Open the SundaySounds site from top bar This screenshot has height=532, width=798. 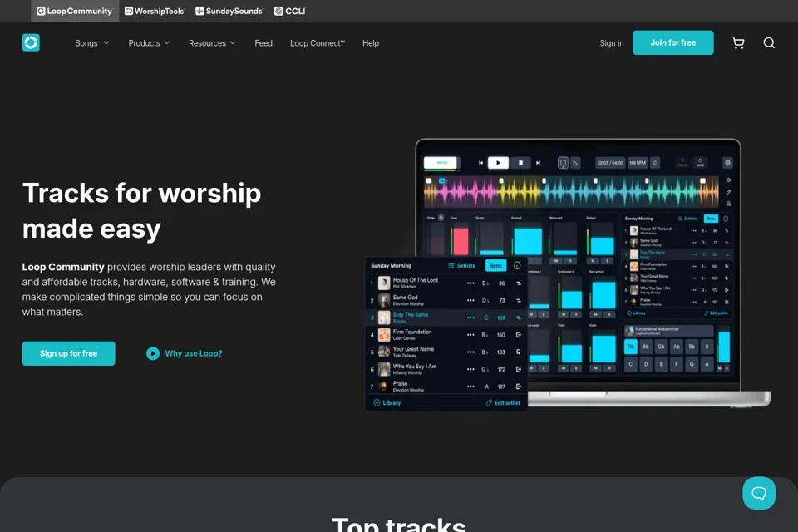(x=229, y=11)
